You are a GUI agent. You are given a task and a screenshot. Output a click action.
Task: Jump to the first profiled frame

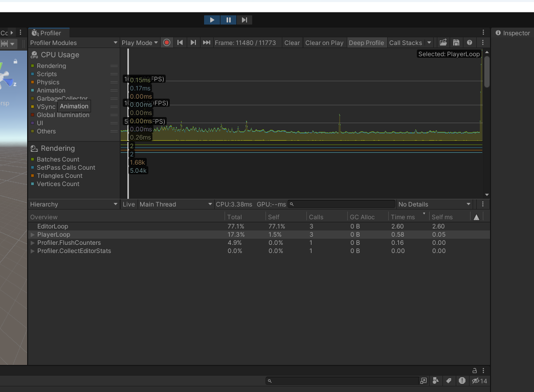click(180, 42)
